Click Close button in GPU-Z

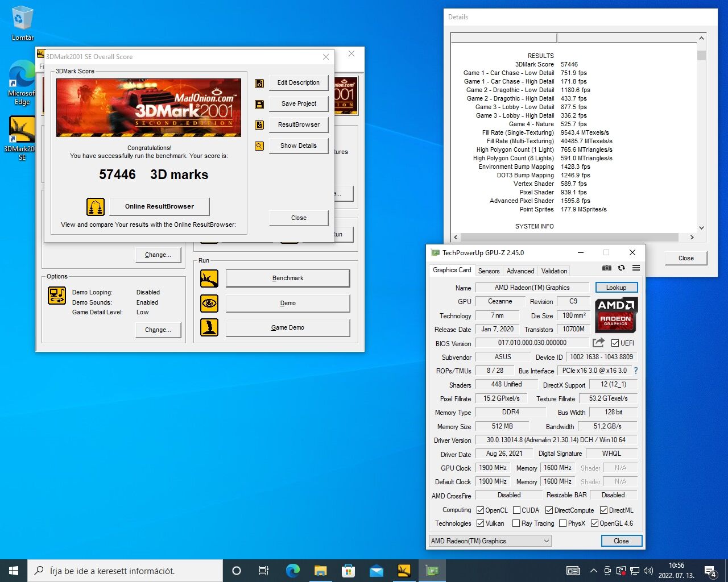[x=621, y=541]
